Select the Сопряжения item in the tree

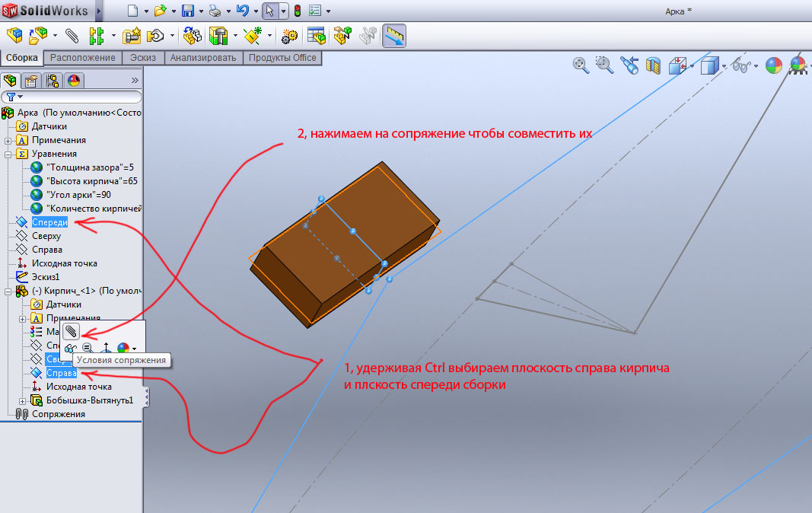pos(58,414)
